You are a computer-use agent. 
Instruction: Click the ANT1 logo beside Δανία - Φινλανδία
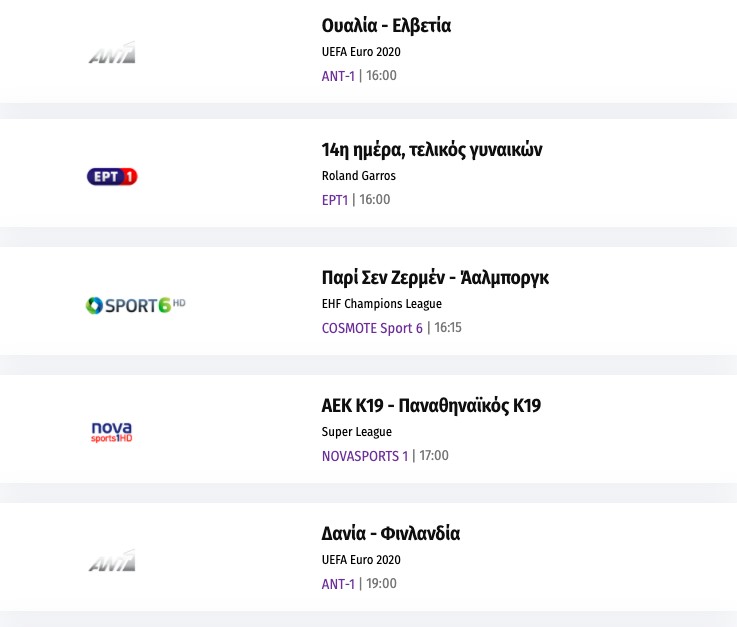click(111, 561)
